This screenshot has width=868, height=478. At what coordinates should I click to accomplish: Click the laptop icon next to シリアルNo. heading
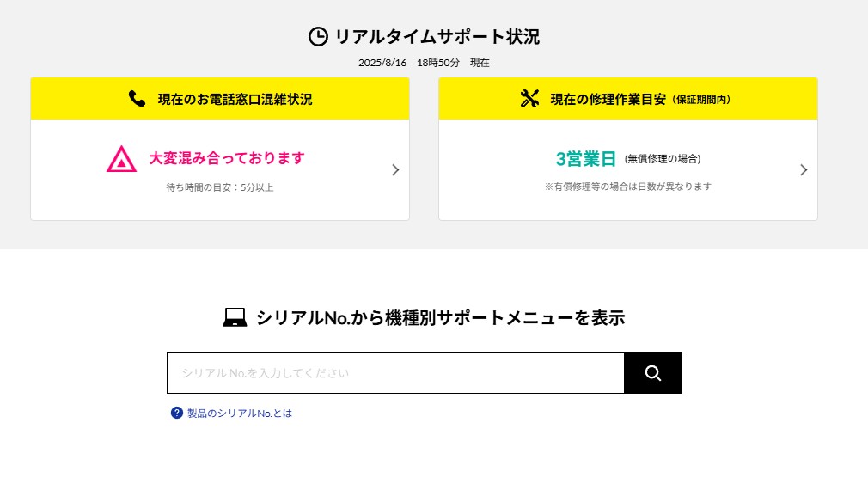coord(235,317)
